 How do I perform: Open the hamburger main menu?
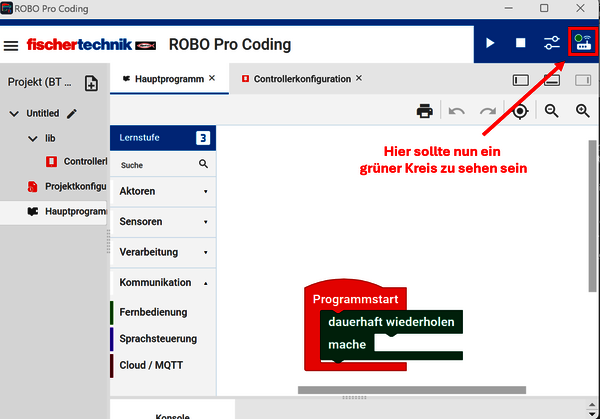(11, 46)
